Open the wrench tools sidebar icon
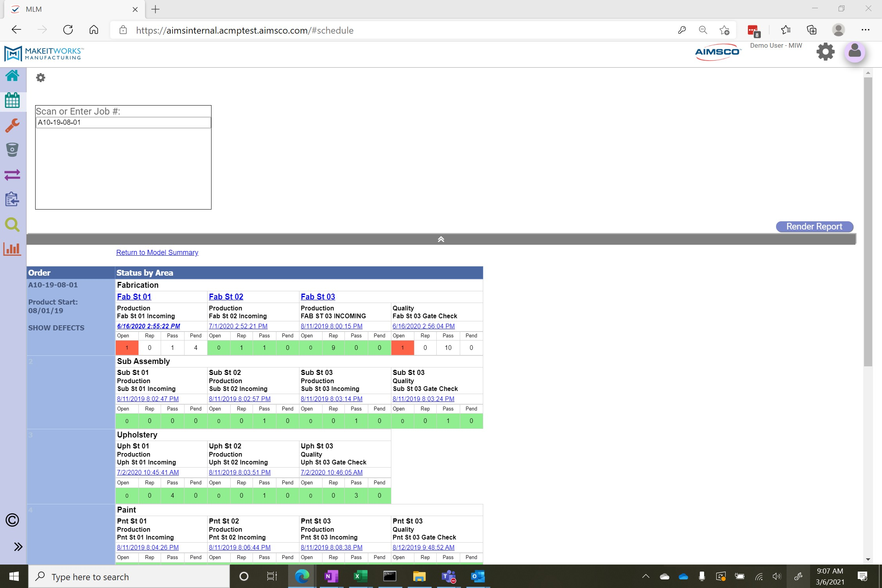Image resolution: width=882 pixels, height=588 pixels. click(13, 125)
